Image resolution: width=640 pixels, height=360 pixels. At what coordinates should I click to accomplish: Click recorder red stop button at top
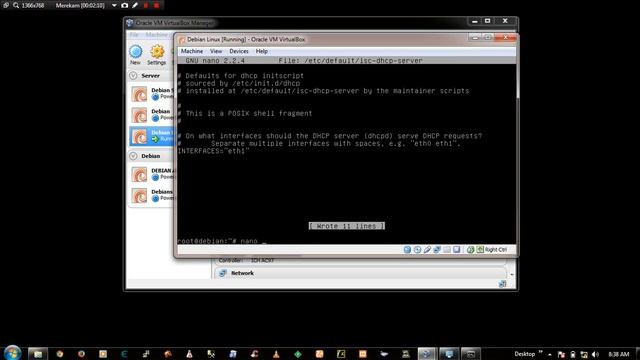click(x=156, y=5)
